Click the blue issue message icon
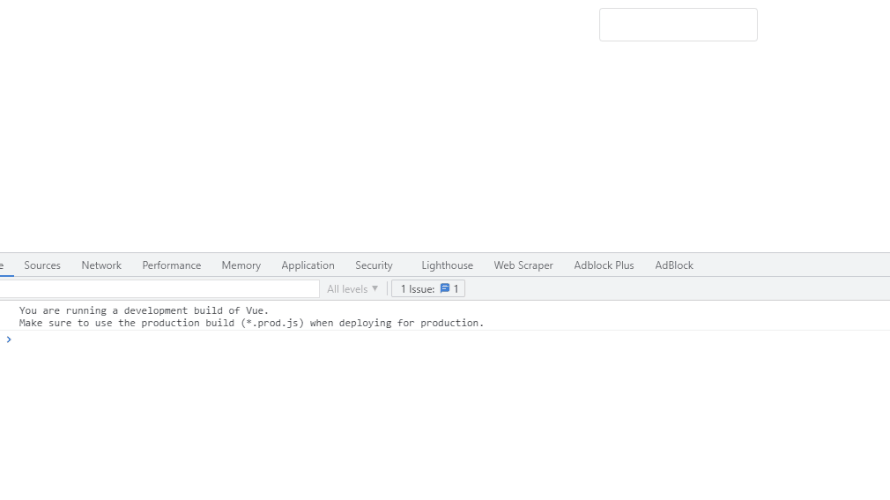The width and height of the screenshot is (890, 500). [445, 288]
